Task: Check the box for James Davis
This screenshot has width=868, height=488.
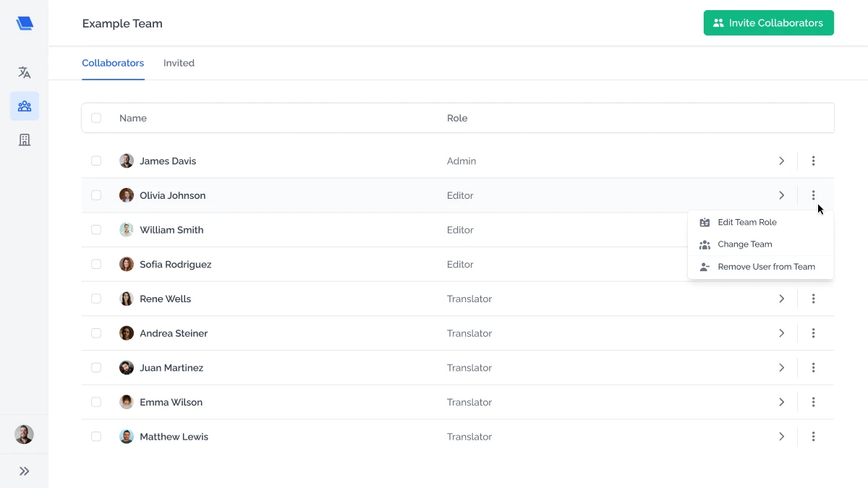Action: pos(96,161)
